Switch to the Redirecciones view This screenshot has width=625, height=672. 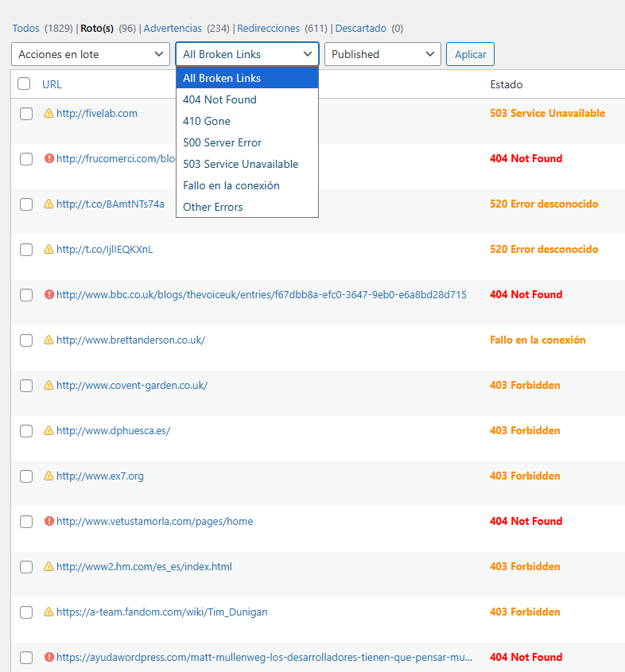268,29
